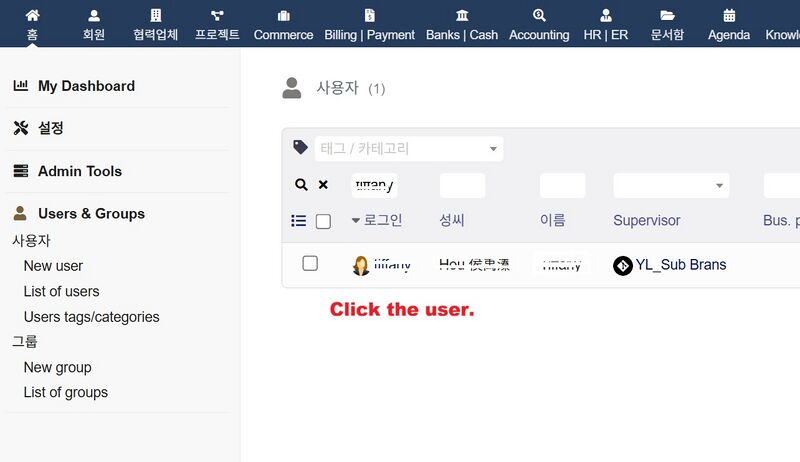Open the 프로젝트 projects module

(217, 24)
